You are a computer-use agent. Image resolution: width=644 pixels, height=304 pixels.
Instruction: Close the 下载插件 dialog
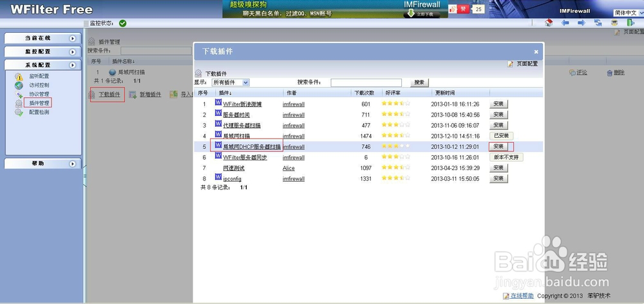[x=536, y=52]
